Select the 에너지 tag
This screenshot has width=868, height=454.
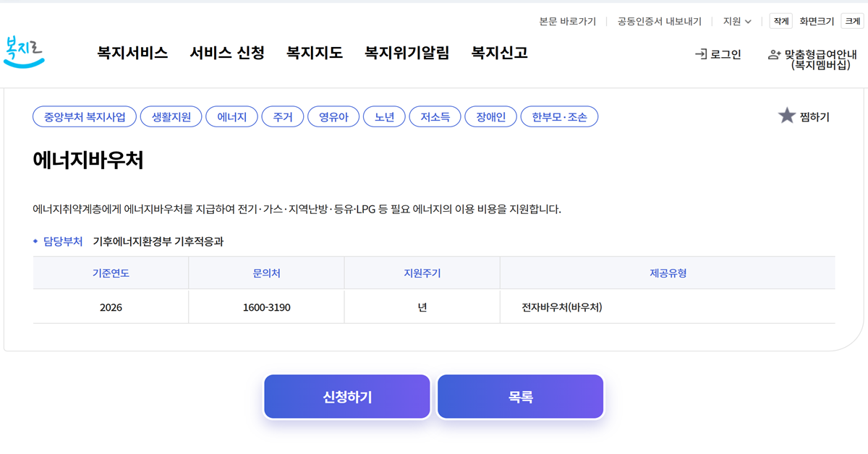[x=232, y=116]
